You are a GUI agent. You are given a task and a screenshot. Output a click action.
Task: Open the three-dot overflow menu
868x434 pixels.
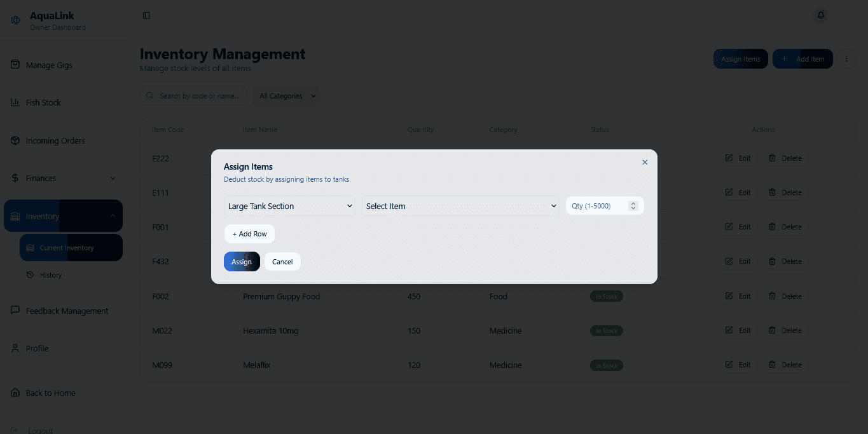tap(846, 58)
